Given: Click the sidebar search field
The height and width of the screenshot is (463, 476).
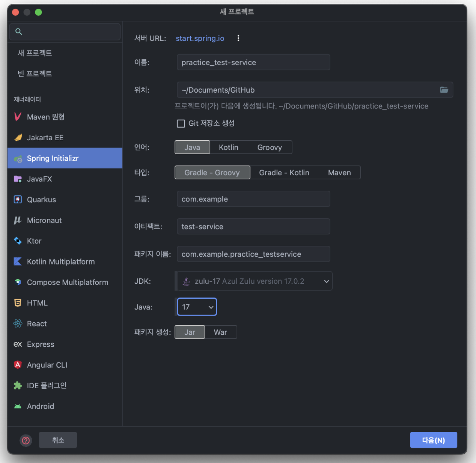Looking at the screenshot, I should pos(65,32).
